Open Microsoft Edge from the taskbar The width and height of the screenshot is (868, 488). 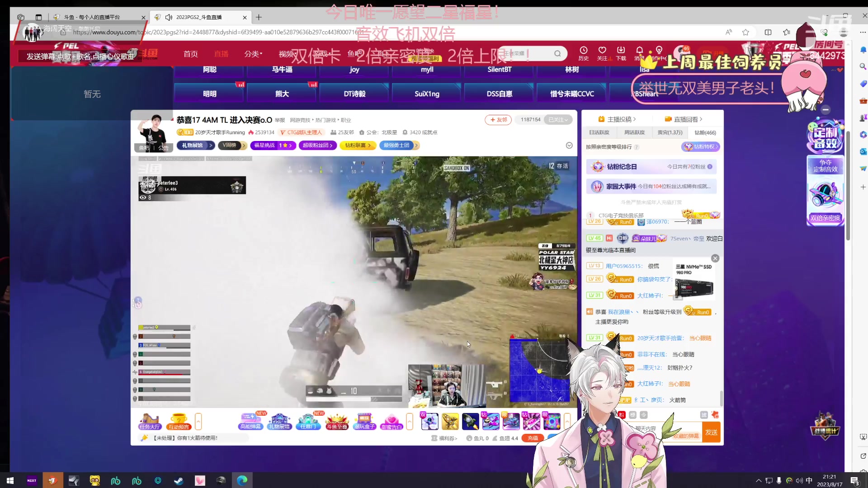point(242,480)
